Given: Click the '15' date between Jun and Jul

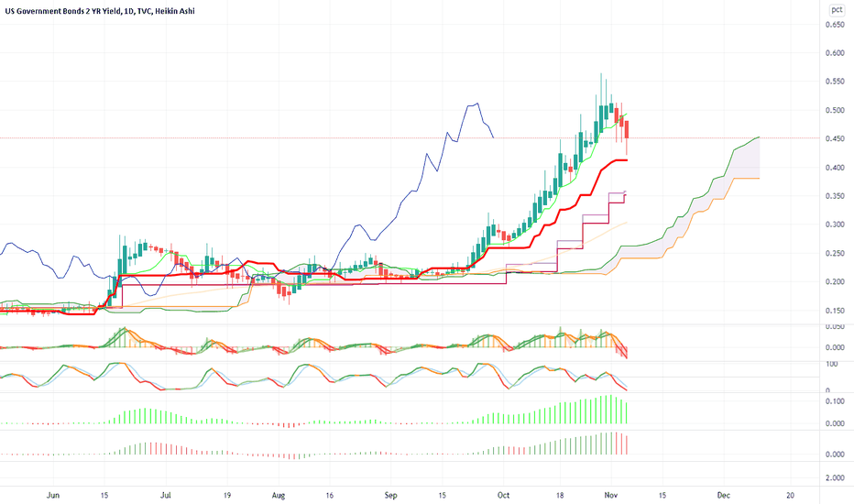Looking at the screenshot, I should pyautogui.click(x=104, y=495).
